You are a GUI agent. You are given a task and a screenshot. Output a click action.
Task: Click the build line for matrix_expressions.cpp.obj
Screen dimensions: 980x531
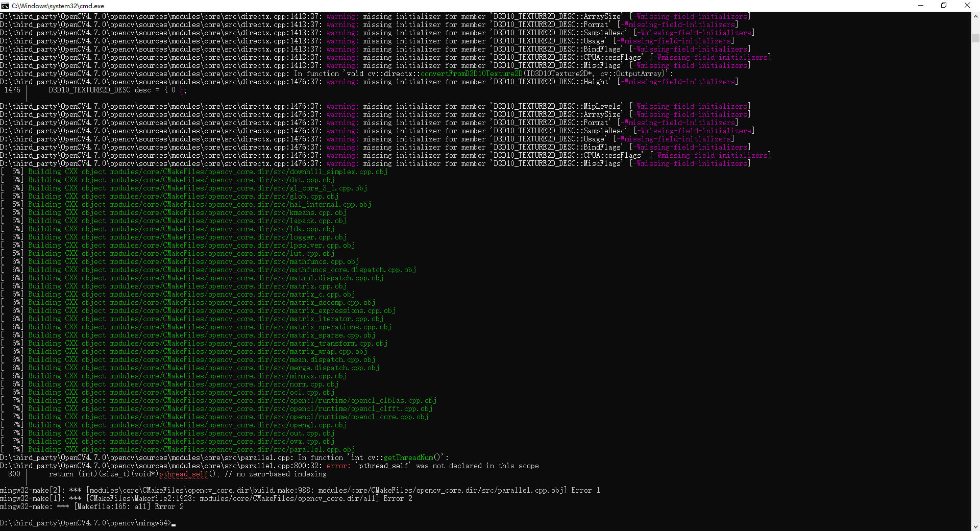198,310
